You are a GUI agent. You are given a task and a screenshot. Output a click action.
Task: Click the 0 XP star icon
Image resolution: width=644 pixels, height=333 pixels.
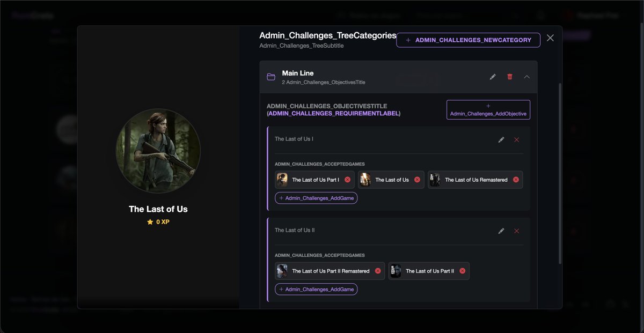pyautogui.click(x=150, y=221)
